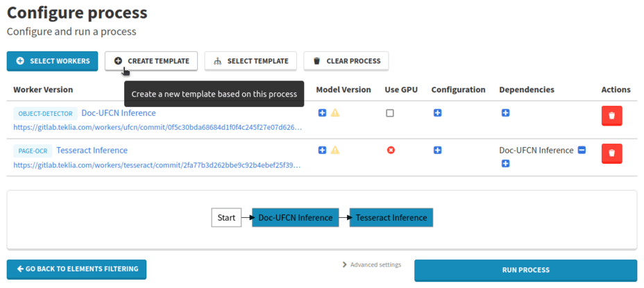The width and height of the screenshot is (644, 288).
Task: Click the Dependencies column header
Action: pyautogui.click(x=527, y=90)
